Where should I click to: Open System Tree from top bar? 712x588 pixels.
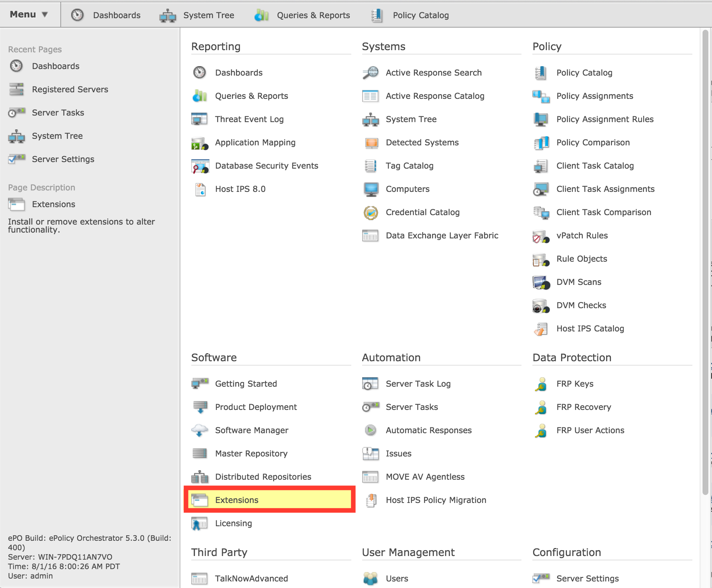(x=197, y=15)
